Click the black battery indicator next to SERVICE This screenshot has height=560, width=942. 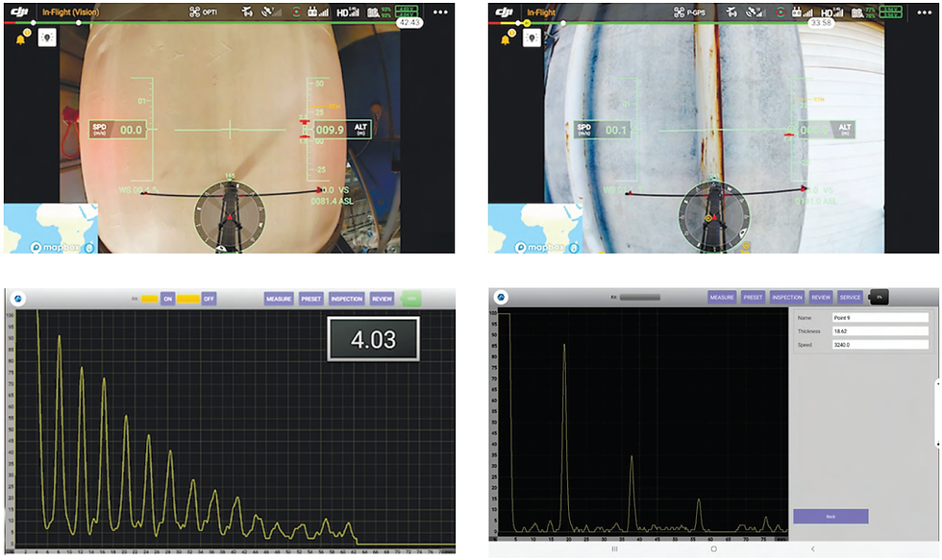pyautogui.click(x=879, y=297)
